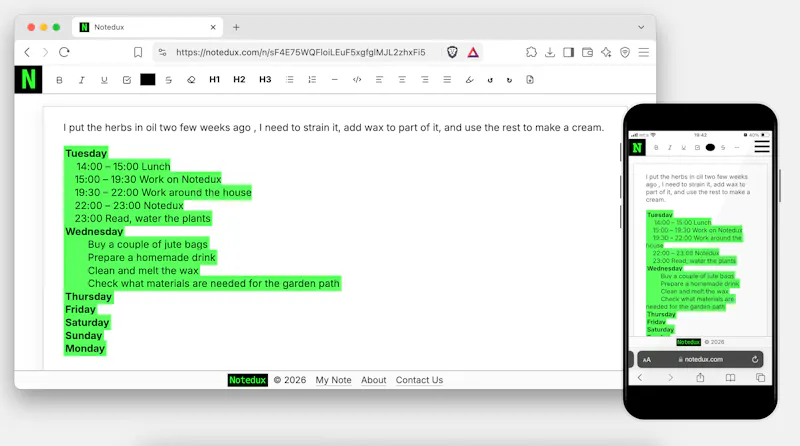Apply H1 heading style
The image size is (800, 446).
click(214, 80)
